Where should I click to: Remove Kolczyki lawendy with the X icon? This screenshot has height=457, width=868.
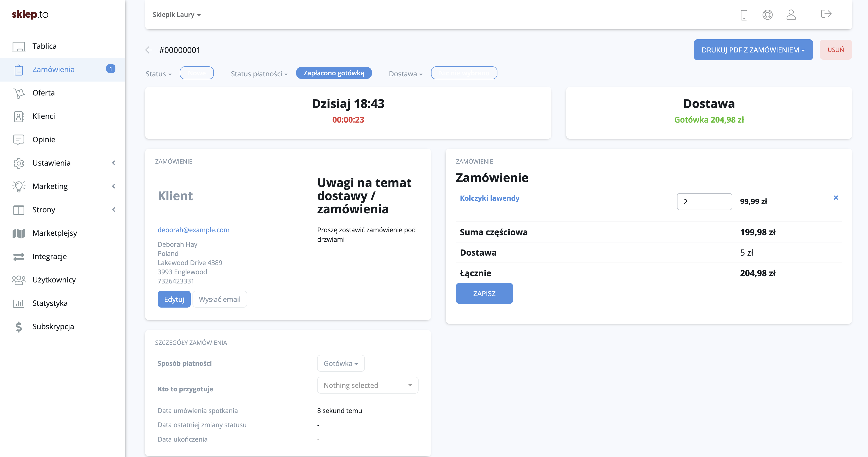(836, 198)
